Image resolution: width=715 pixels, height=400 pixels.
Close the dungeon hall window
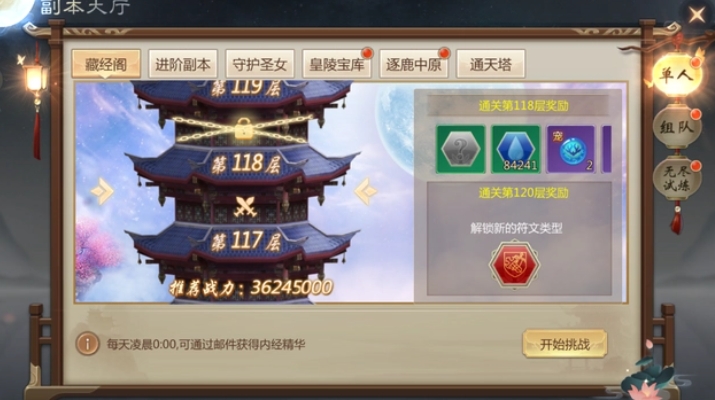coord(696,15)
